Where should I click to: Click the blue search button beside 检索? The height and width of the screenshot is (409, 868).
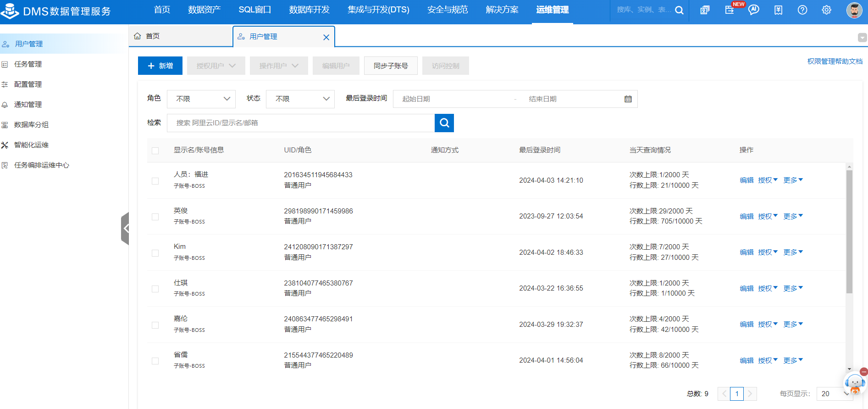coord(444,123)
